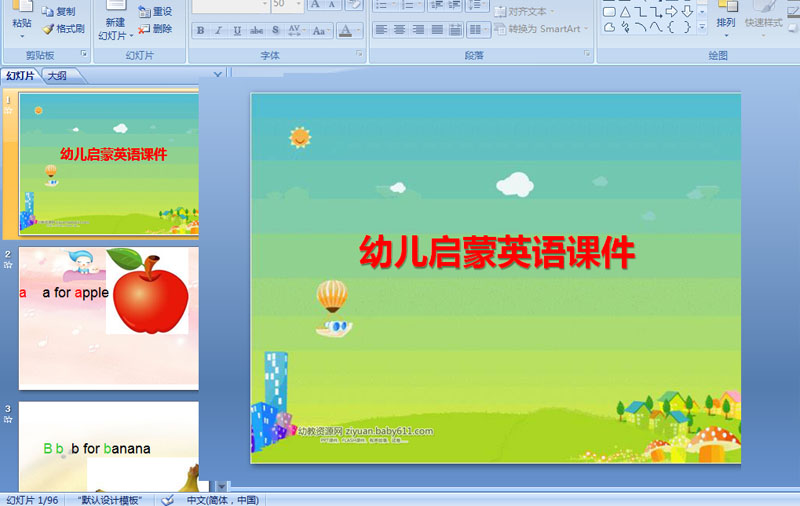Click the hot air balloon image on slide
The width and height of the screenshot is (800, 506).
click(333, 308)
